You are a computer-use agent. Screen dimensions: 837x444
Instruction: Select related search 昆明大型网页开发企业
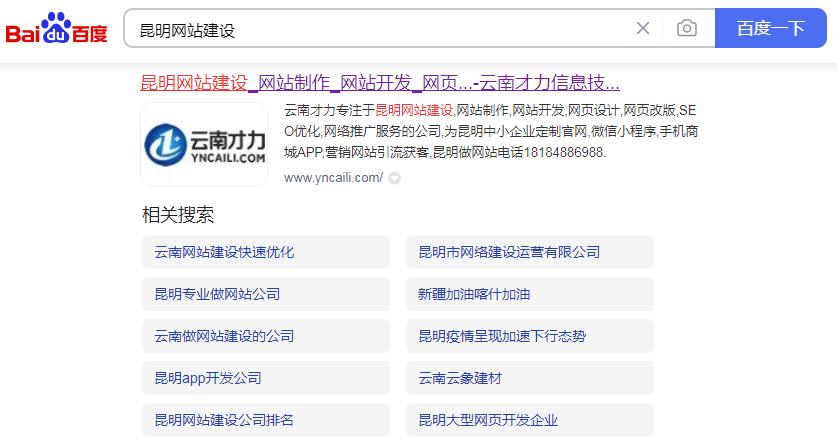point(530,420)
